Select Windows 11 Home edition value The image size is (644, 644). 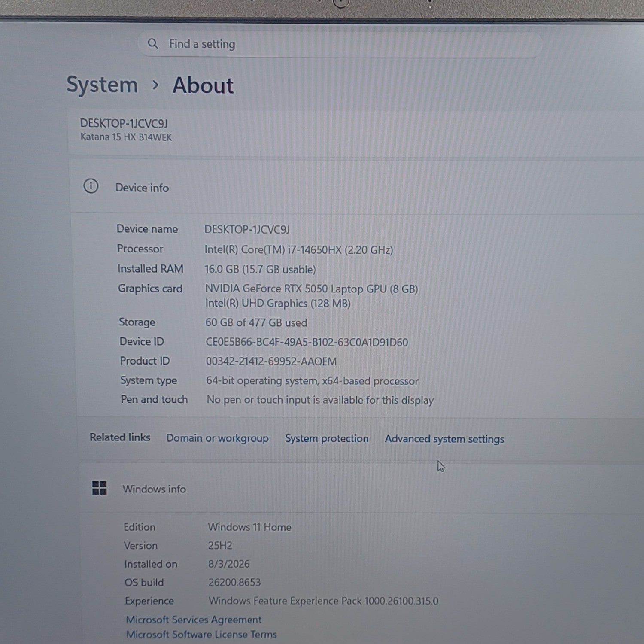[250, 527]
